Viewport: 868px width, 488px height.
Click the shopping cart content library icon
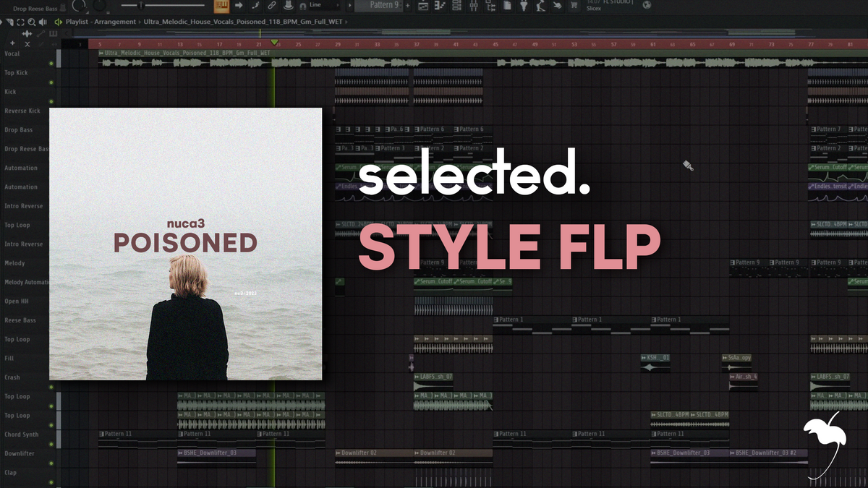pos(574,6)
